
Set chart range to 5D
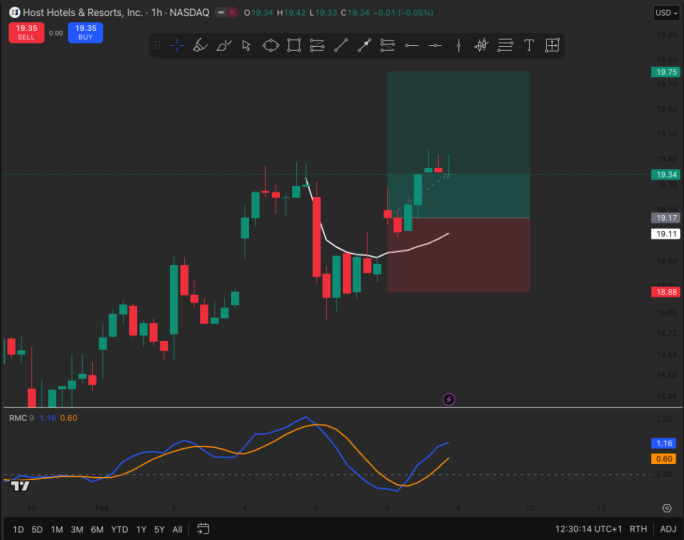pyautogui.click(x=37, y=530)
